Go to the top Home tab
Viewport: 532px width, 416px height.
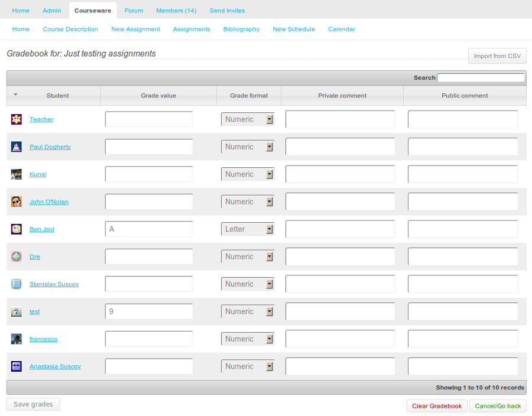[21, 11]
